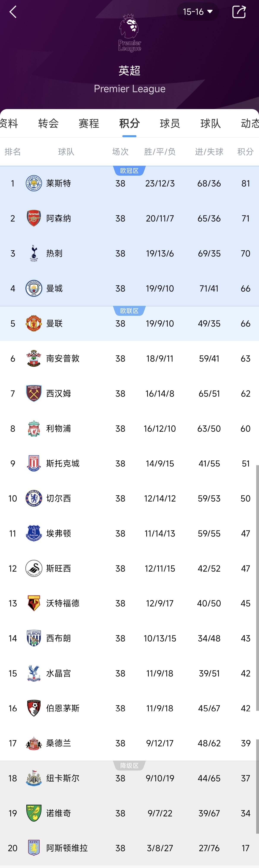Open the 15-16 season dropdown
This screenshot has height=868, width=259.
[197, 12]
